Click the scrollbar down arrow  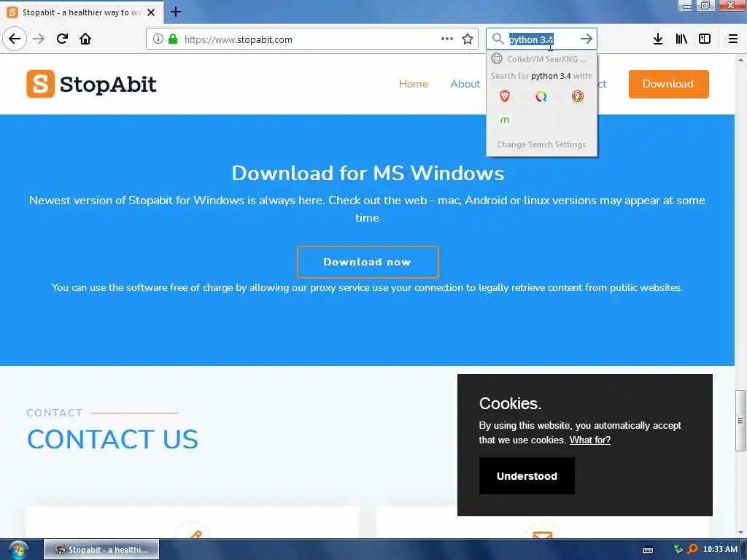click(740, 532)
